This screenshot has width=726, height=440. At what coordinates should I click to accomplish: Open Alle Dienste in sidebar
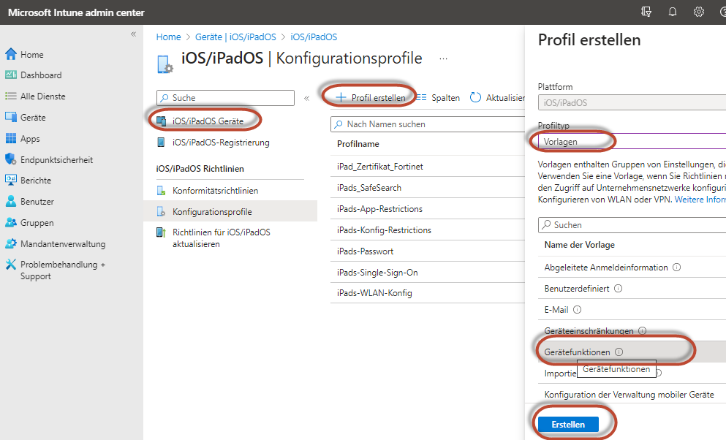tap(43, 96)
